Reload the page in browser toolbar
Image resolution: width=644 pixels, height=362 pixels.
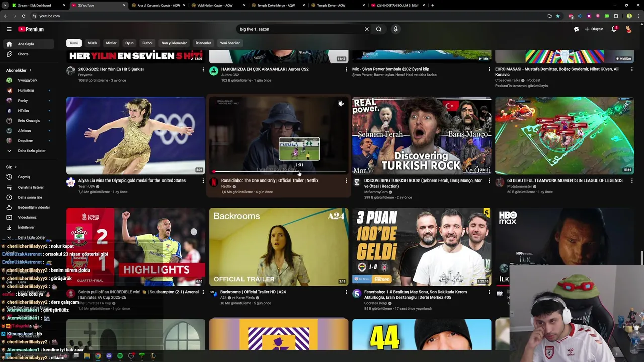pyautogui.click(x=23, y=16)
